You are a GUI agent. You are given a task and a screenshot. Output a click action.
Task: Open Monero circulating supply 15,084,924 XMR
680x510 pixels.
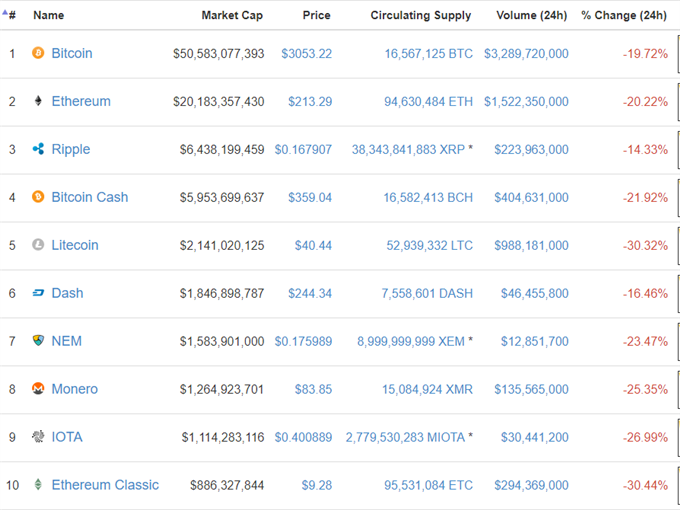click(427, 389)
